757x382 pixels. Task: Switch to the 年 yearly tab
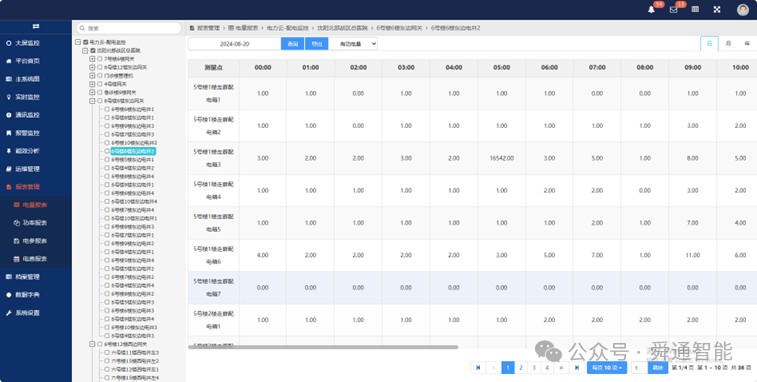click(x=747, y=43)
